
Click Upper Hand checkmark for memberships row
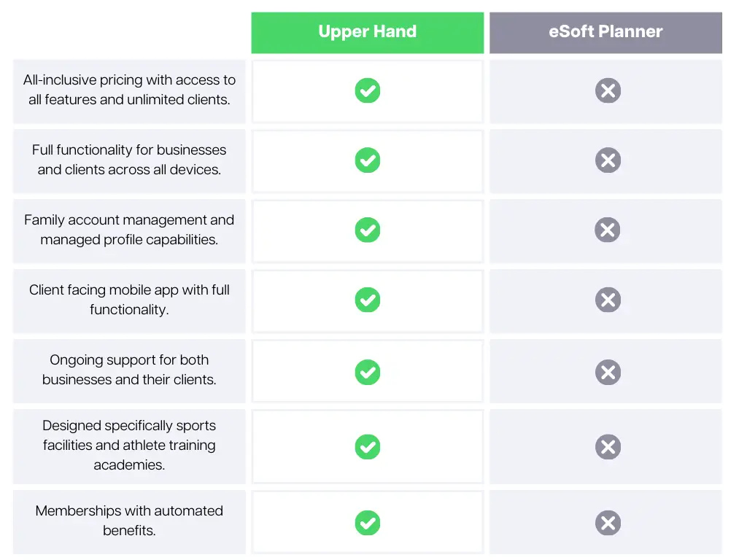tap(368, 523)
